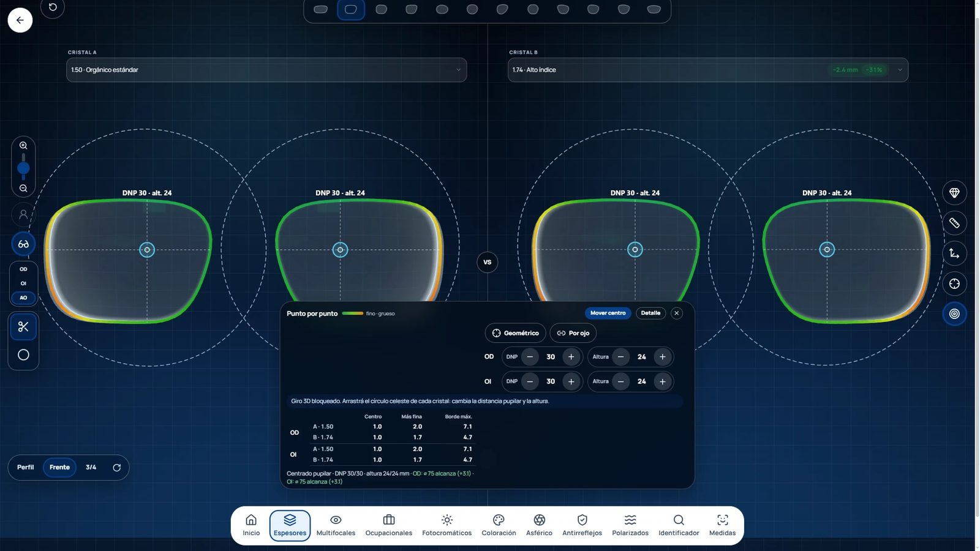The height and width of the screenshot is (551, 980).
Task: Click the zoom in magnifier icon
Action: 23,146
